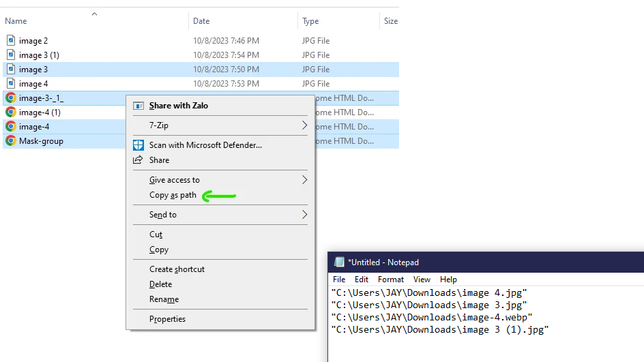This screenshot has height=362, width=644.
Task: Expand the 7-Zip submenu arrow
Action: click(x=304, y=125)
